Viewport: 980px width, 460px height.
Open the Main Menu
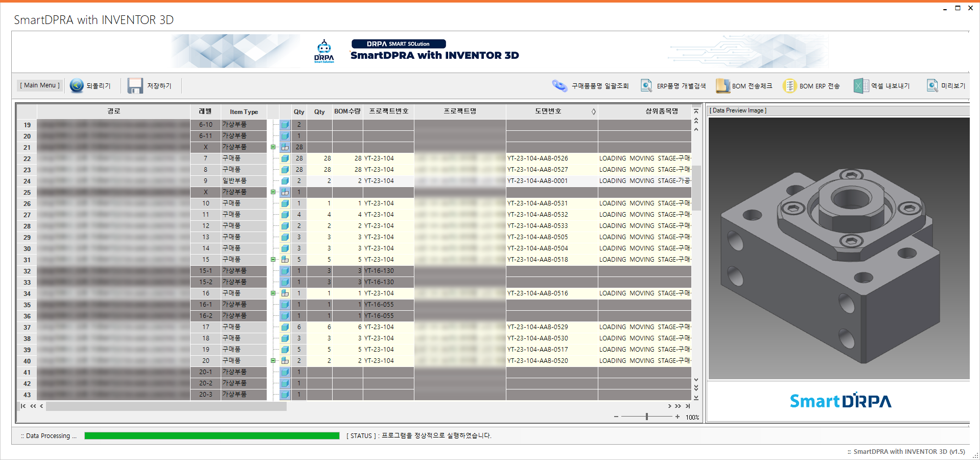40,85
